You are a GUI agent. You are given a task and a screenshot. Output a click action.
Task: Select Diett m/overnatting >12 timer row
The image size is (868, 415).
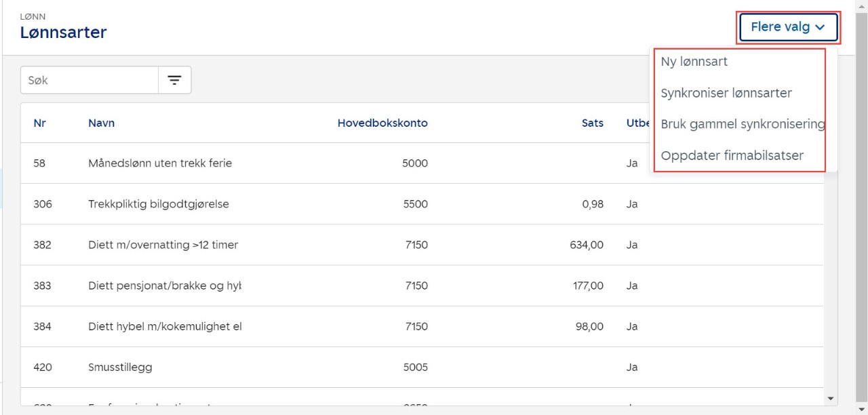tap(163, 245)
